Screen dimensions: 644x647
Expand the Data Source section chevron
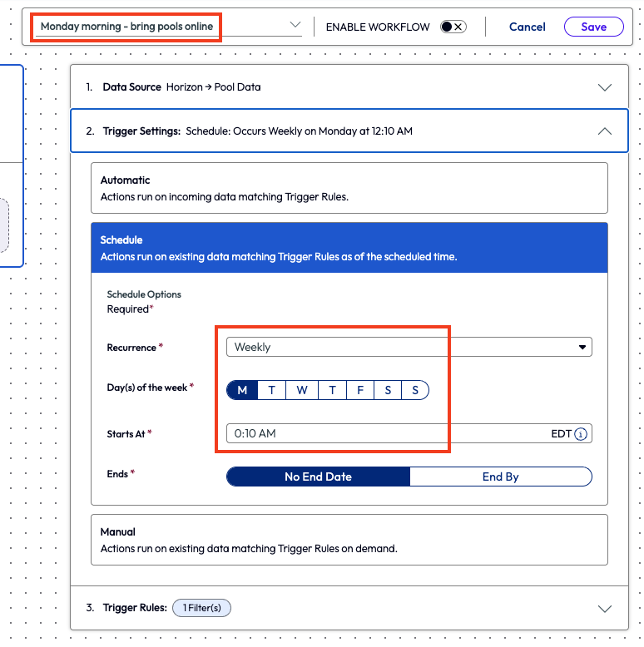604,87
